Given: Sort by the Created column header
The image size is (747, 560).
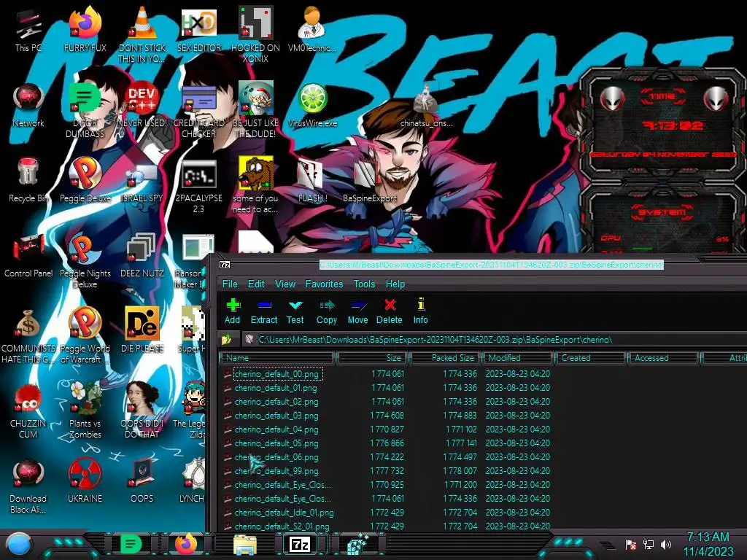Looking at the screenshot, I should [x=591, y=358].
